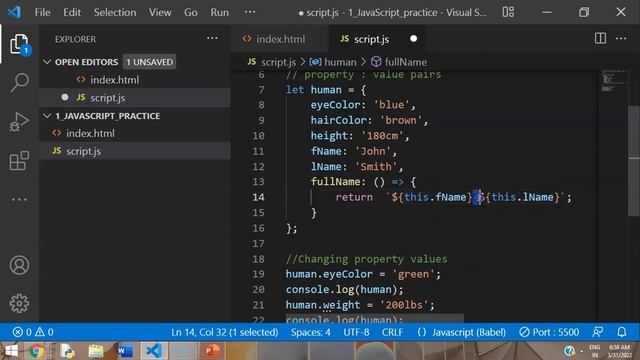This screenshot has width=640, height=360.
Task: Open script.js in project folder tree
Action: point(135,151)
